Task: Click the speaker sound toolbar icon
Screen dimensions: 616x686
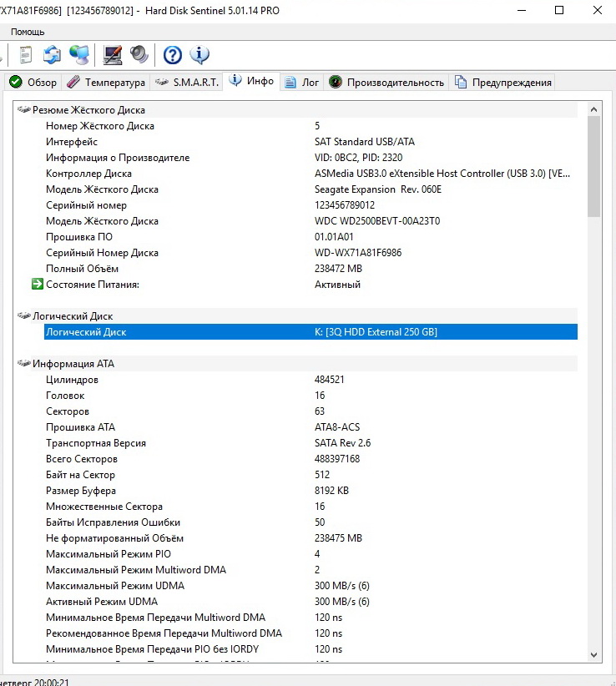Action: tap(139, 55)
